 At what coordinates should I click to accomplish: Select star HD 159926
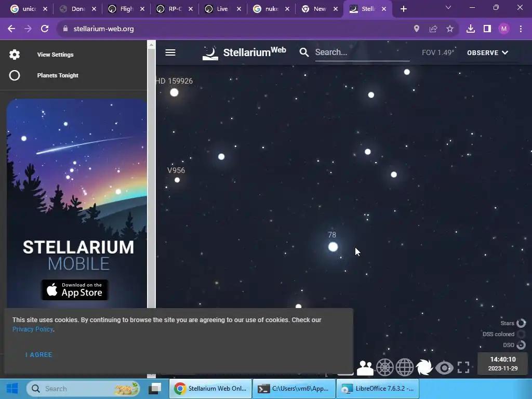[x=174, y=92]
